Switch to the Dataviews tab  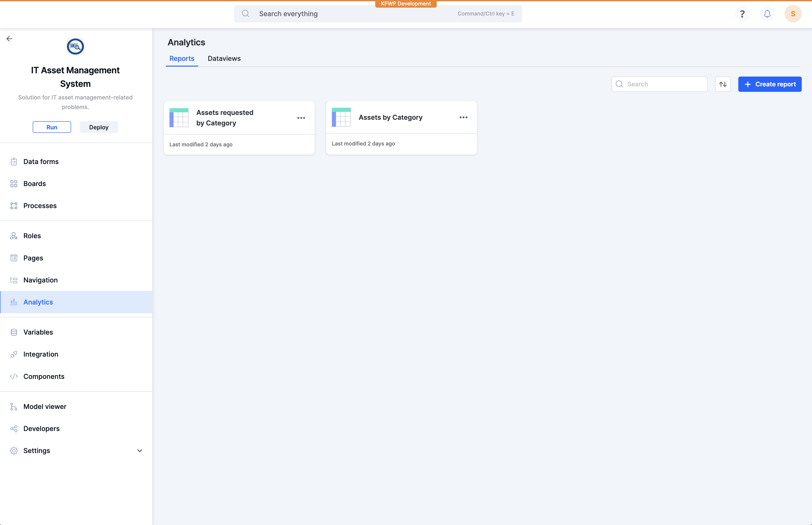(x=224, y=59)
